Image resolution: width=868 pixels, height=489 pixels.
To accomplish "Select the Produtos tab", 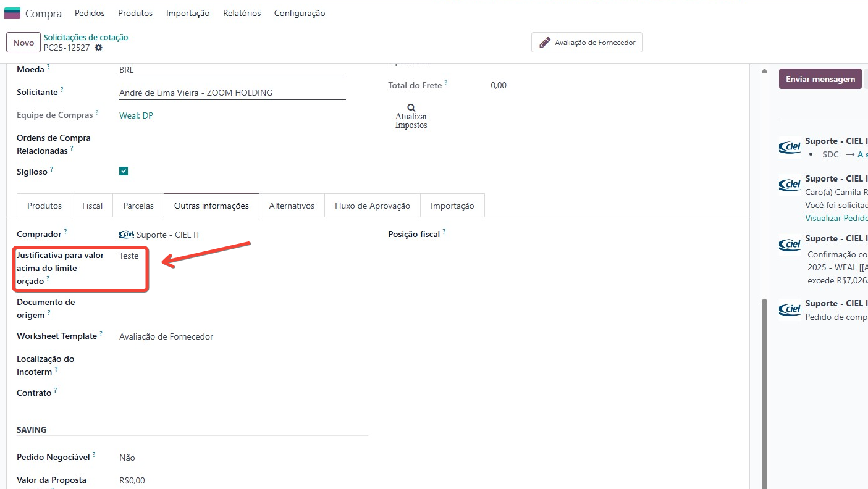I will (44, 206).
